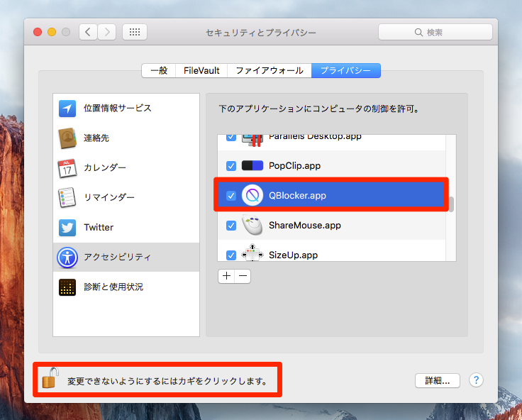Show all preferences with the grid button
Screen dimensions: 522x420
click(135, 32)
